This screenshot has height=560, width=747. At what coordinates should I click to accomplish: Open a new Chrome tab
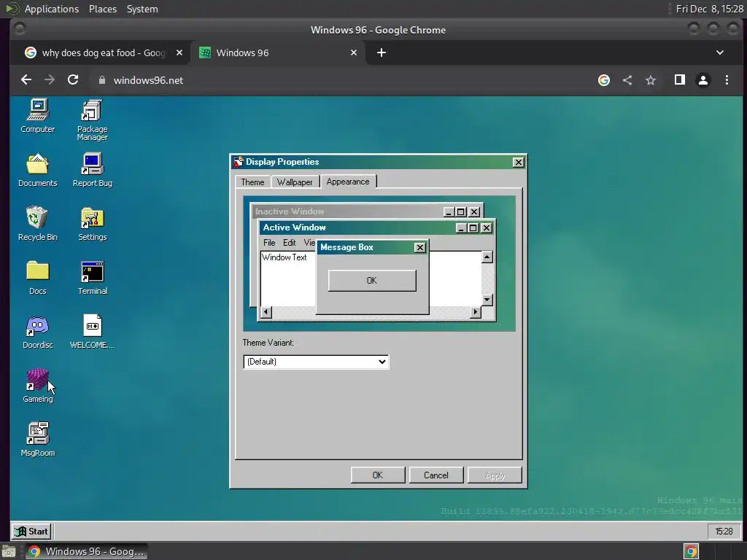pos(382,52)
